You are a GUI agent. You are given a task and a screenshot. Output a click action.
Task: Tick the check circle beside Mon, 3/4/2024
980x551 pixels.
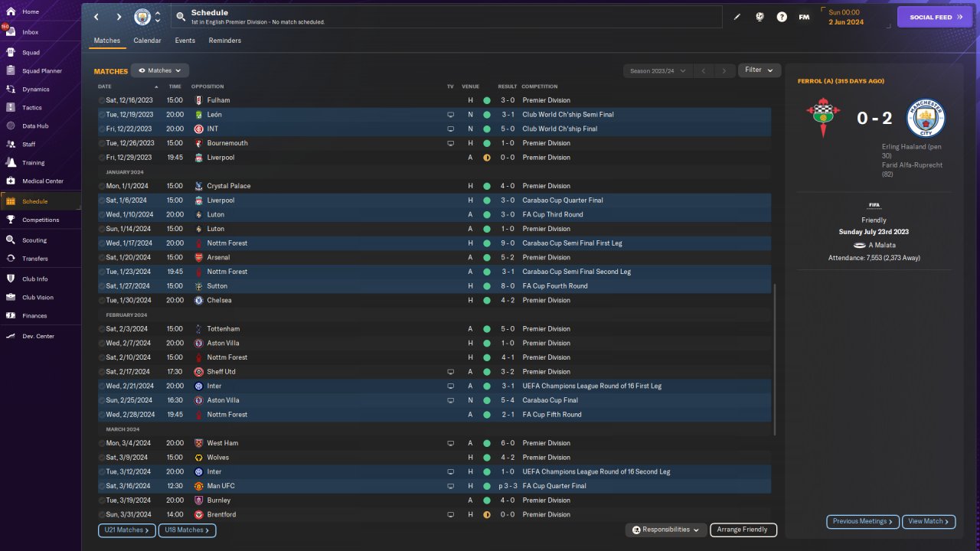click(102, 443)
